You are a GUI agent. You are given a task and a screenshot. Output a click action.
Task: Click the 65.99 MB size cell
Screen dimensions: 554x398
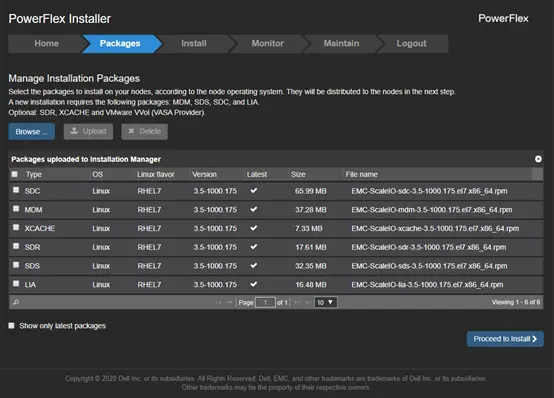[311, 191]
